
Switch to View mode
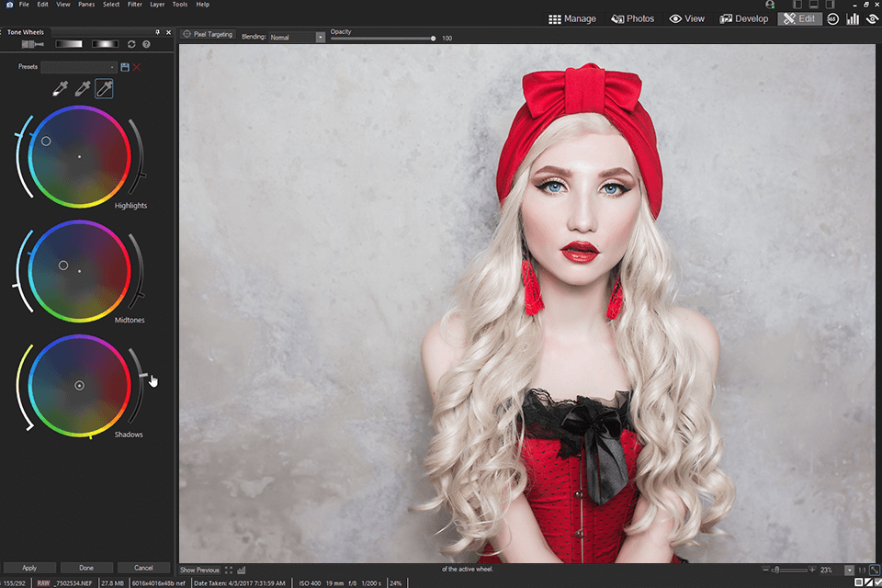[687, 18]
